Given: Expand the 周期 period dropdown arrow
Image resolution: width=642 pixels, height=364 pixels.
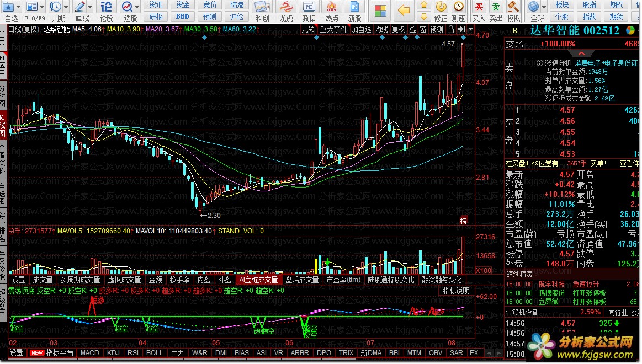Looking at the screenshot, I should coord(66,7).
